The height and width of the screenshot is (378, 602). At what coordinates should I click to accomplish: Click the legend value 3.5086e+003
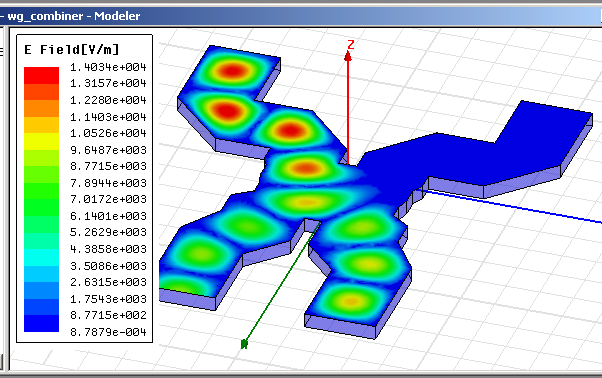[x=108, y=266]
